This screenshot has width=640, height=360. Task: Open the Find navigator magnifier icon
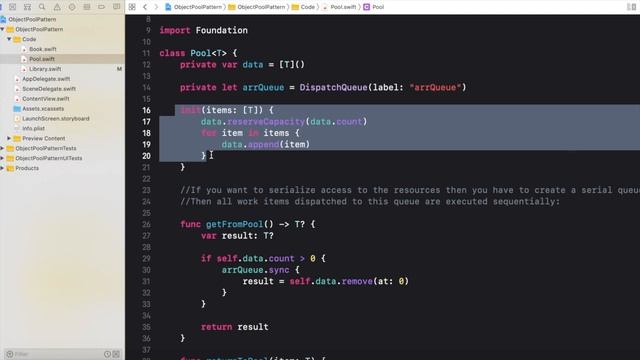click(42, 7)
